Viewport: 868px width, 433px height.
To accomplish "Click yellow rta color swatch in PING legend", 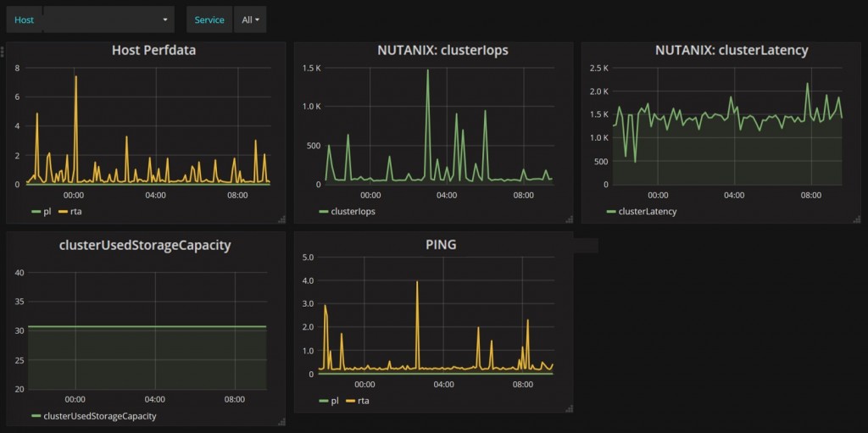I will [x=350, y=400].
